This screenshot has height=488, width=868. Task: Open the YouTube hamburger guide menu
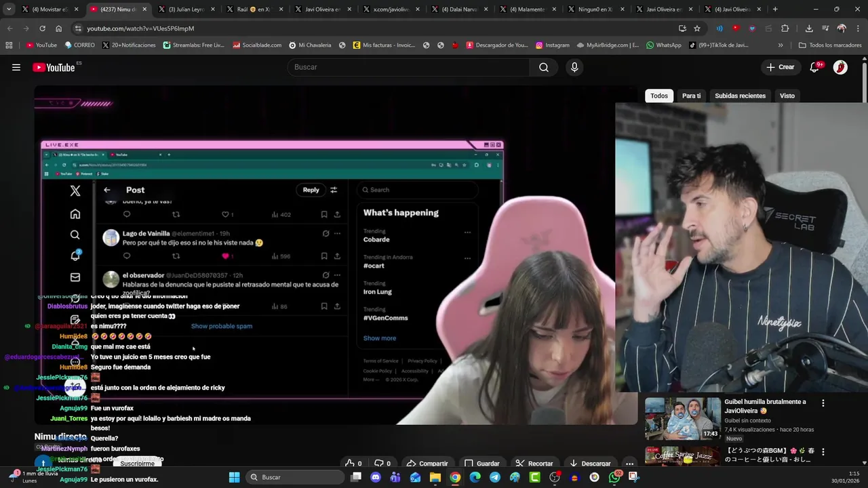(x=16, y=67)
